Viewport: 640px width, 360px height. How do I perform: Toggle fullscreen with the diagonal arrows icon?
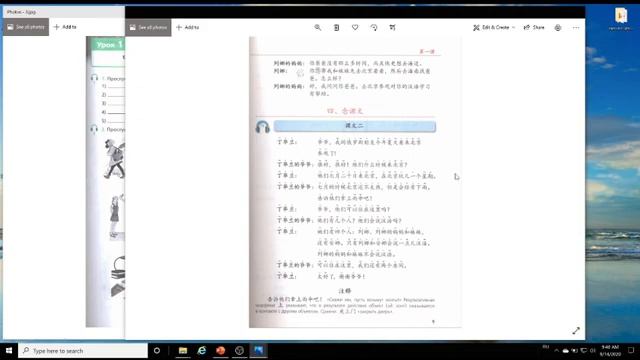click(576, 331)
